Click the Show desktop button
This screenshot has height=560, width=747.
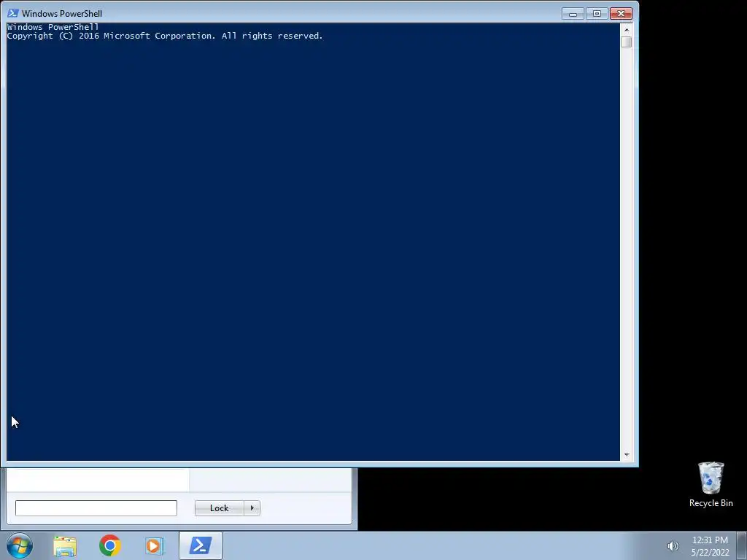[x=741, y=545]
